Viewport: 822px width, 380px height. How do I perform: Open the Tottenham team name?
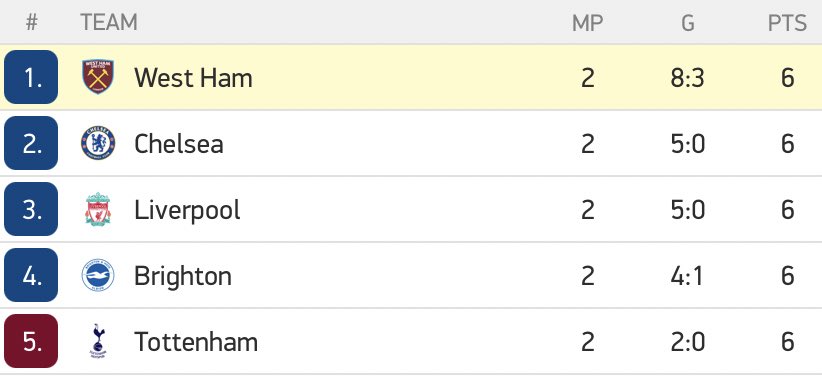point(196,342)
